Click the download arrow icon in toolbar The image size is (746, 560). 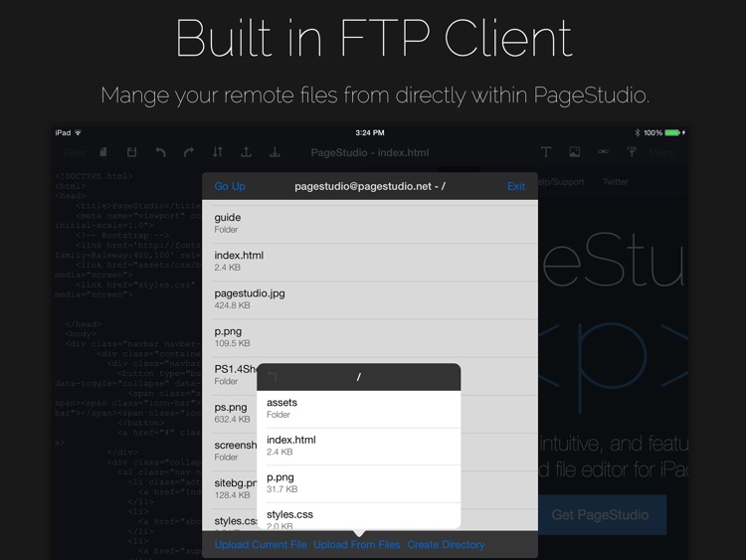[x=275, y=152]
